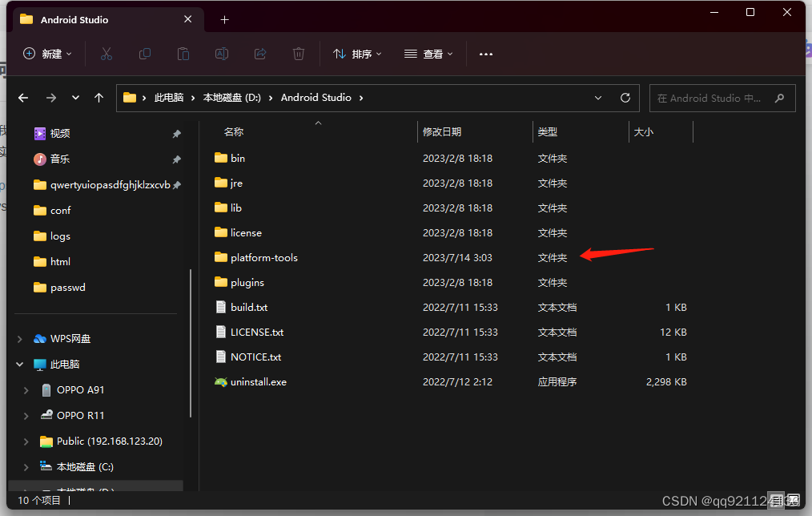Screen dimensions: 812x516
Task: Click the Cut scissors icon
Action: (x=107, y=54)
